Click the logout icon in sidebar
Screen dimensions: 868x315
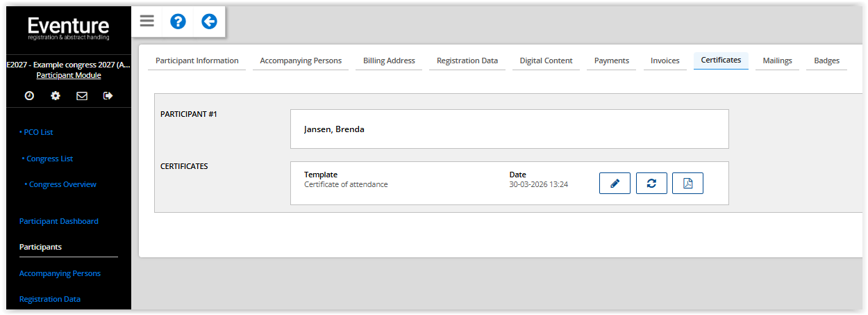(108, 96)
